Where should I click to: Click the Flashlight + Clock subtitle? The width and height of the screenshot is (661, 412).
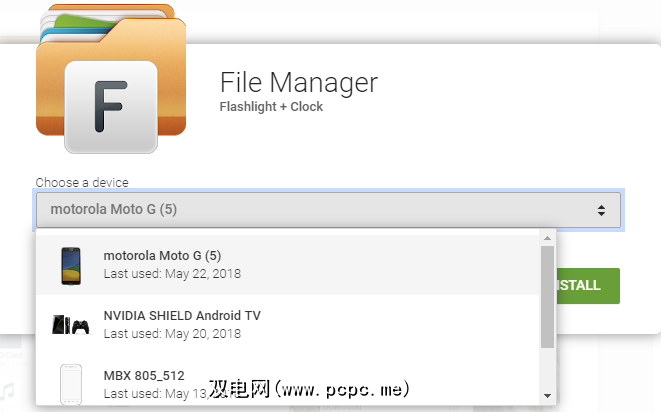[x=271, y=106]
